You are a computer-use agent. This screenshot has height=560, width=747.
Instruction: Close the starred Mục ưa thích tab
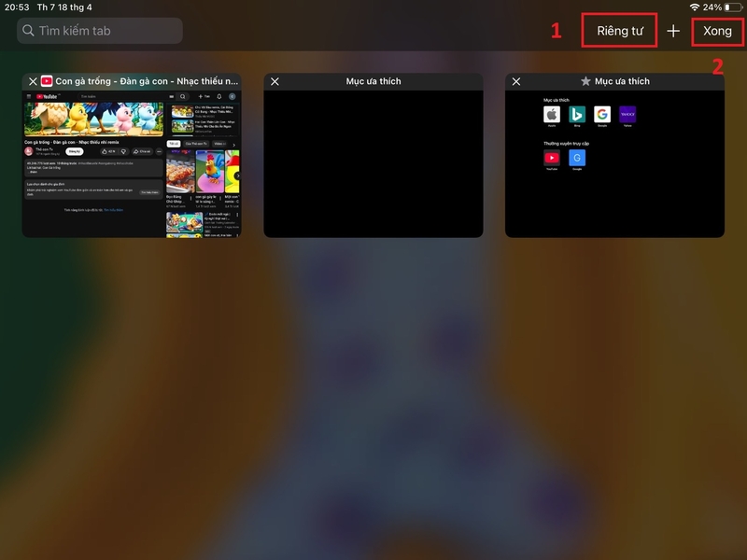pyautogui.click(x=516, y=81)
